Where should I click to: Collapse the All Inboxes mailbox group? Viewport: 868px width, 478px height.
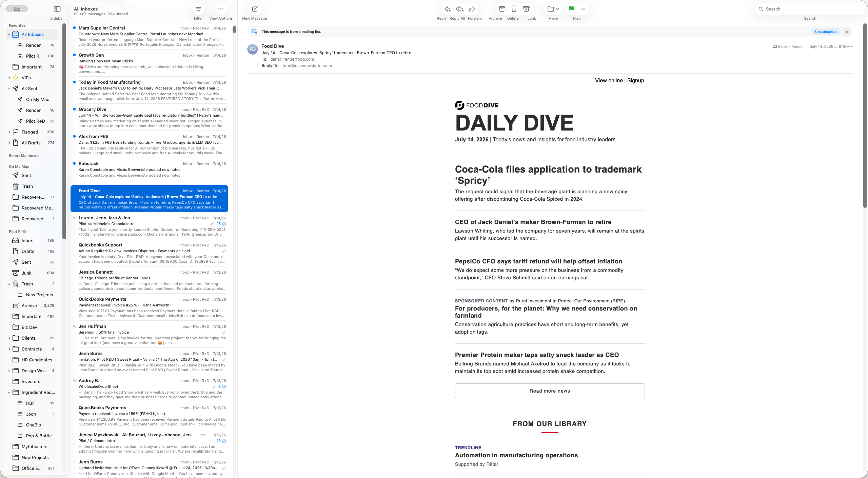9,35
